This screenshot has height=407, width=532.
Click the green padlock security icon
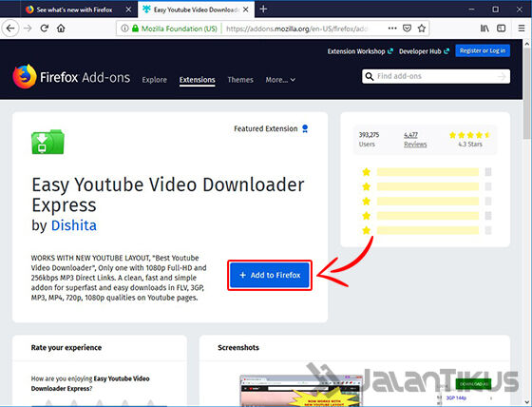pyautogui.click(x=135, y=29)
